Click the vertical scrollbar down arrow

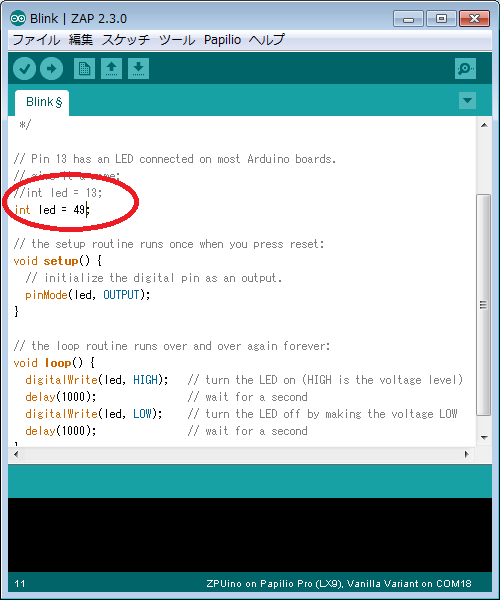484,437
